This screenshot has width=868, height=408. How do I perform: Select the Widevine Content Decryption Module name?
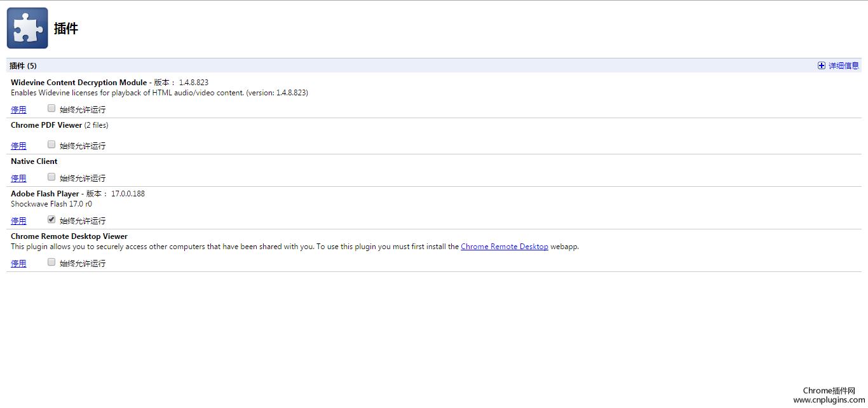(79, 83)
